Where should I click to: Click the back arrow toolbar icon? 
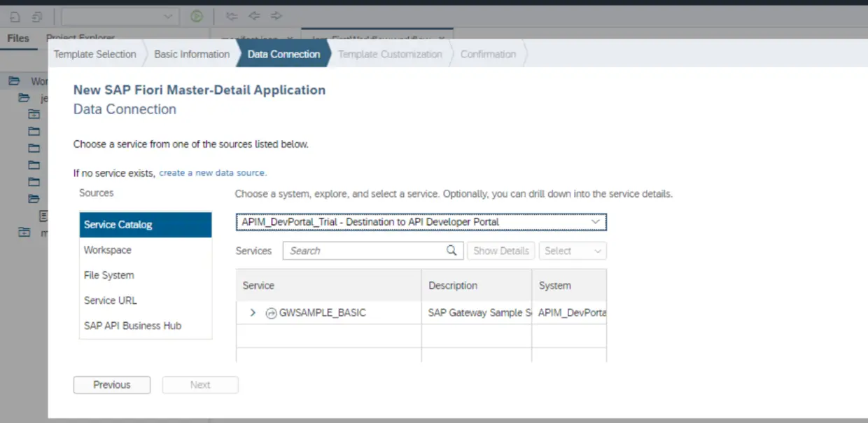[254, 15]
